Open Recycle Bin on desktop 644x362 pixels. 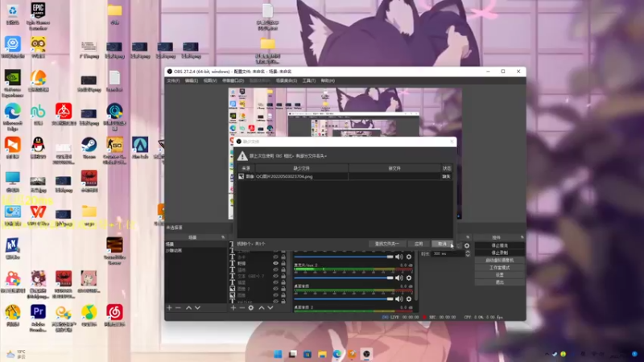(13, 14)
